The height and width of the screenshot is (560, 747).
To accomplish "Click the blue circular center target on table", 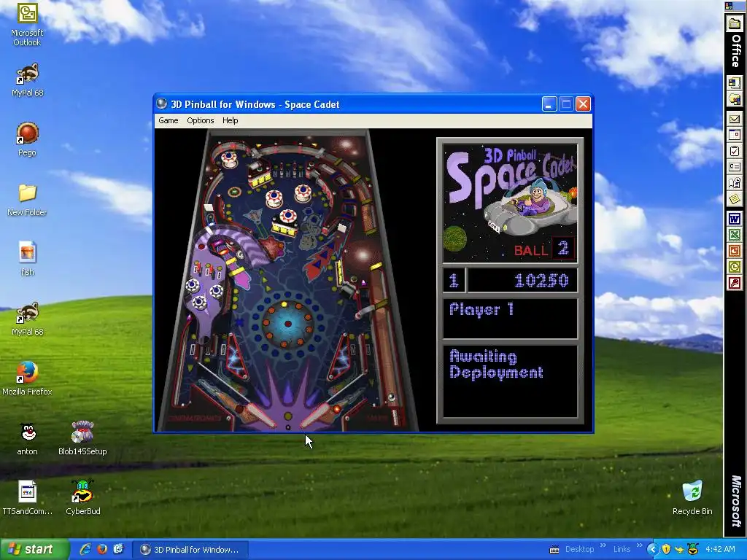I will coord(287,324).
